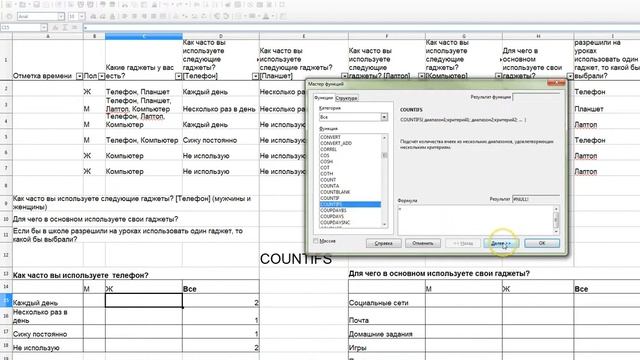Click the Справка button
640x360 pixels.
tap(384, 243)
